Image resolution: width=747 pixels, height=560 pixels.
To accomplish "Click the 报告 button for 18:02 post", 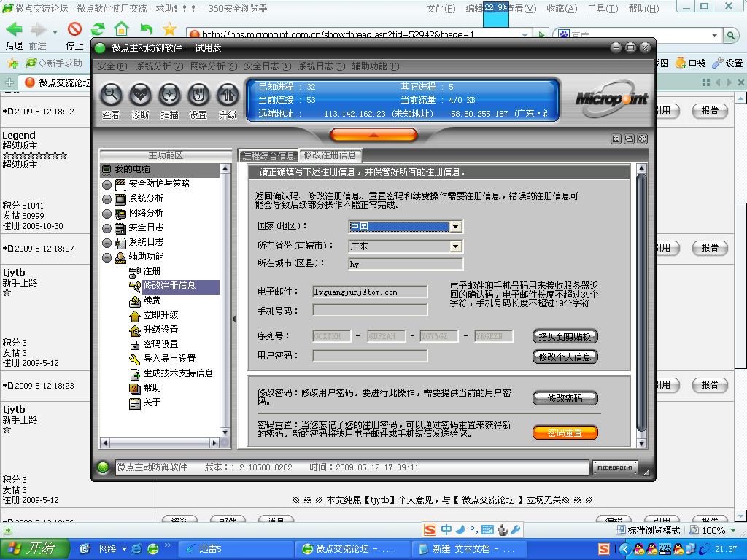I will click(710, 112).
